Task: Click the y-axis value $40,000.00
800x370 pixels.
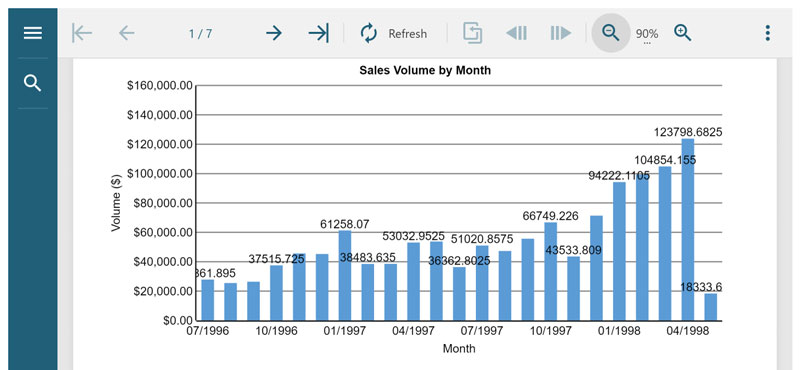Action: pos(163,262)
